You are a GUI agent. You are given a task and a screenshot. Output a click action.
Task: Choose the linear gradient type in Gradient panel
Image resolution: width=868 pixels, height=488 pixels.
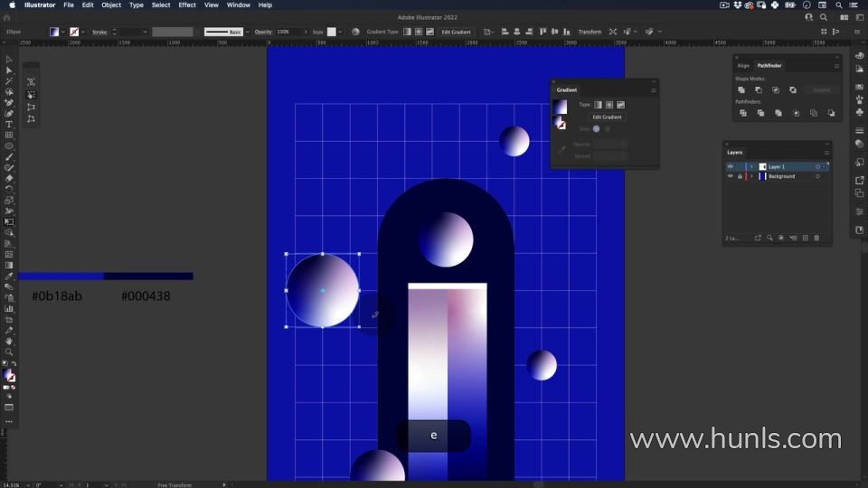pyautogui.click(x=598, y=105)
